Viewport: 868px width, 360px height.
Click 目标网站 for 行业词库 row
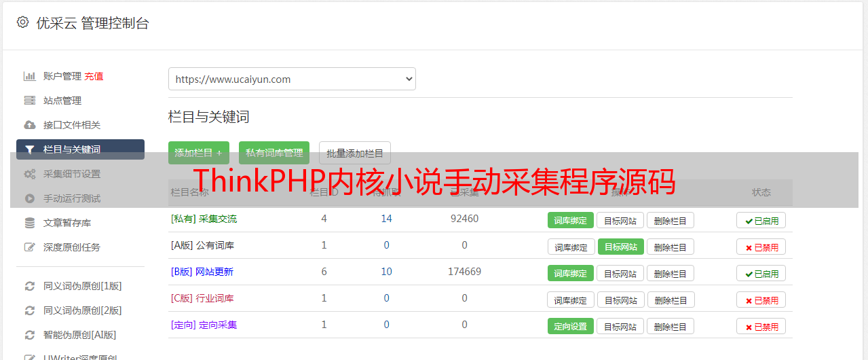point(621,300)
